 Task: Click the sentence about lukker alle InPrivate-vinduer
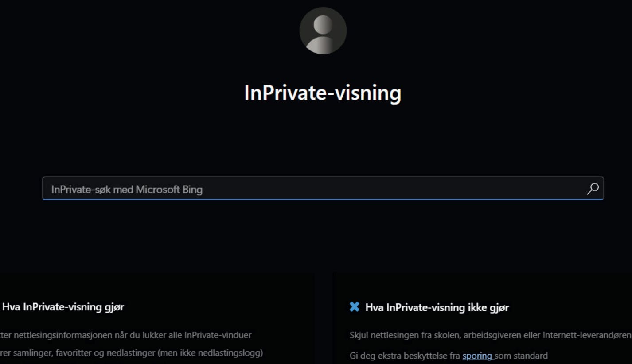click(x=126, y=335)
